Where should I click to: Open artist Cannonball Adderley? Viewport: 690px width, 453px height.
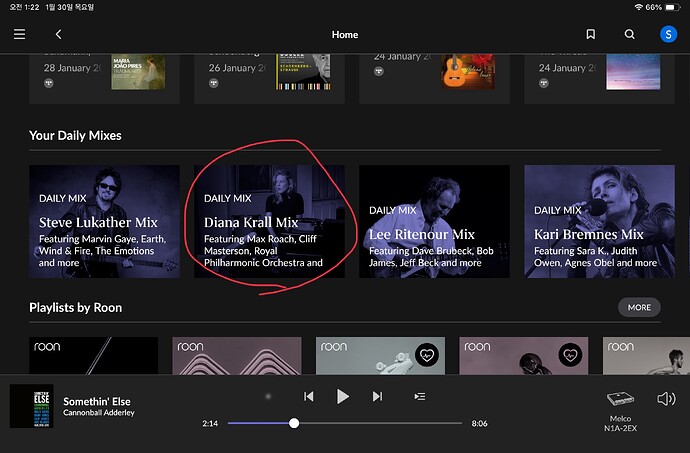pos(99,413)
